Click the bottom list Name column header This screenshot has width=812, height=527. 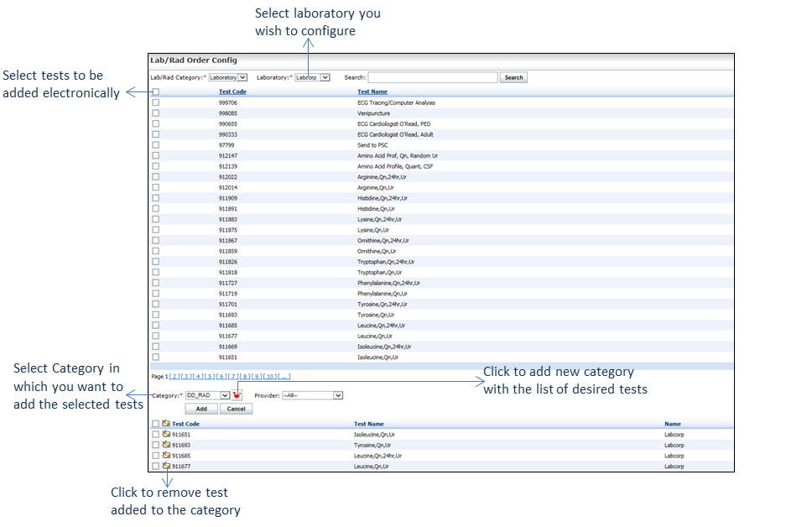(673, 424)
